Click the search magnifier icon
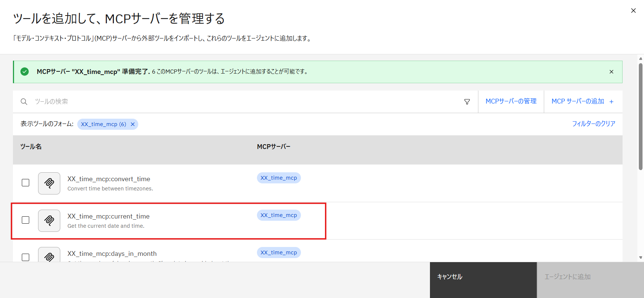 pyautogui.click(x=24, y=102)
